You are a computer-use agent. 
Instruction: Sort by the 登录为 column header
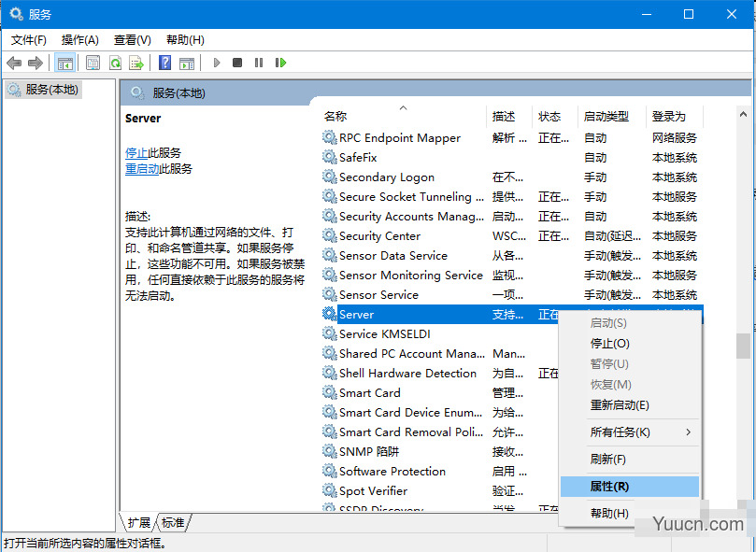pos(675,116)
